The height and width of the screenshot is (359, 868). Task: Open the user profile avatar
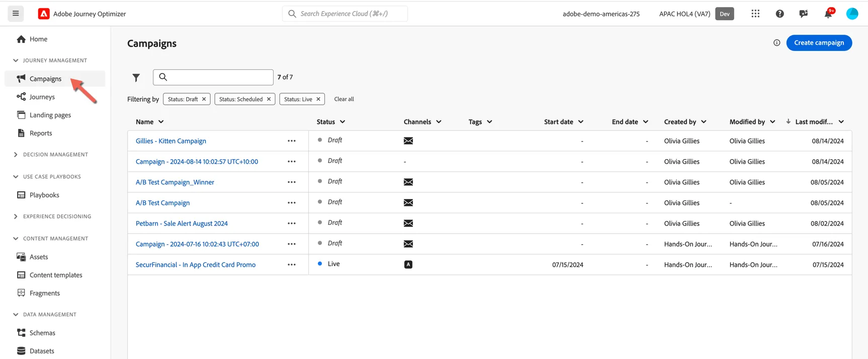[852, 14]
